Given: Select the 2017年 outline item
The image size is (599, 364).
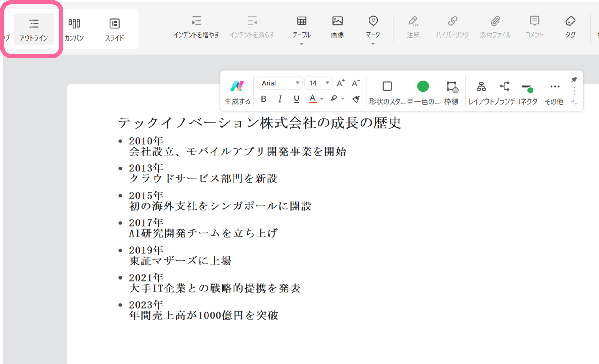Looking at the screenshot, I should [x=146, y=223].
